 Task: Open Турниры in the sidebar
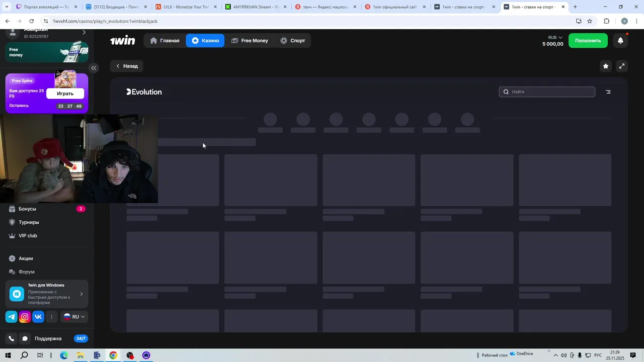coord(29,222)
